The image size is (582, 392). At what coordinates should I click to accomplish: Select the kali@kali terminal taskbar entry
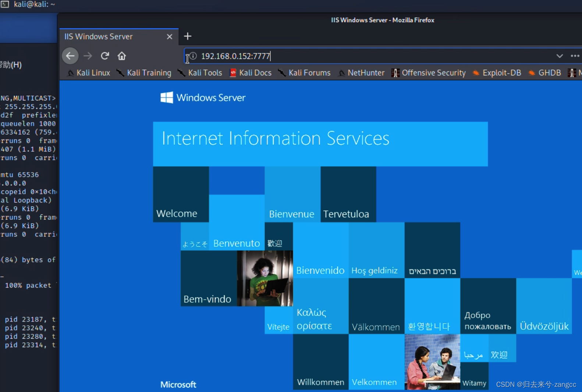[x=29, y=4]
